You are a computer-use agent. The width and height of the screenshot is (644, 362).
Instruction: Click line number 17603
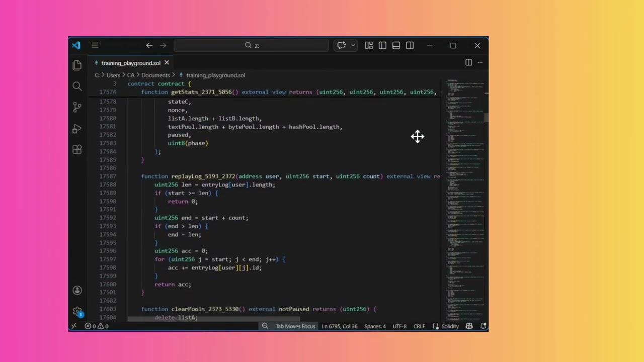[107, 309]
